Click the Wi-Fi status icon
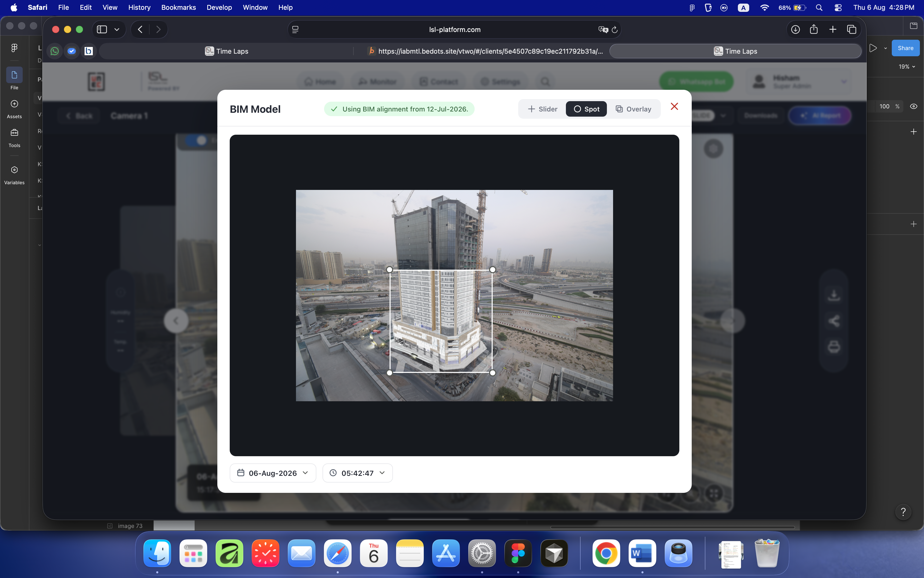This screenshot has width=924, height=578. tap(764, 8)
